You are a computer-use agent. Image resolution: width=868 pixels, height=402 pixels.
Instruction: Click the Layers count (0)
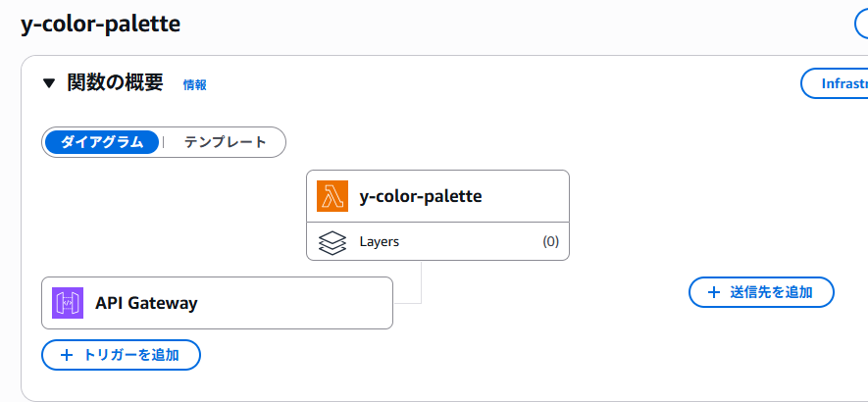(x=550, y=241)
